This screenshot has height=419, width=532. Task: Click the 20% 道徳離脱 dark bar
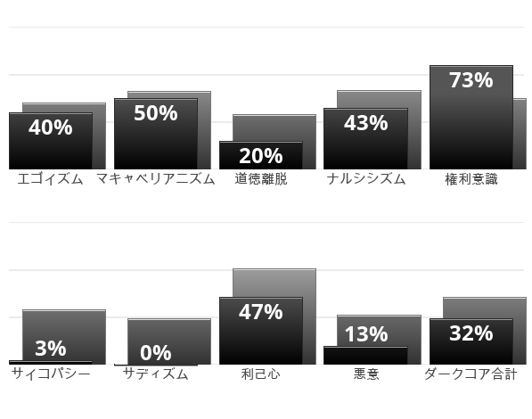coord(261,155)
